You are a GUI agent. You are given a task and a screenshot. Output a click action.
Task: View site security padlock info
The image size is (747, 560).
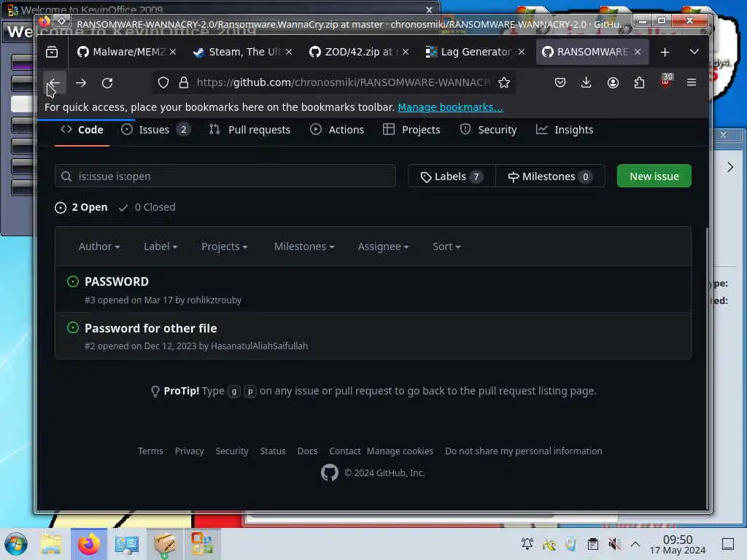coord(184,83)
